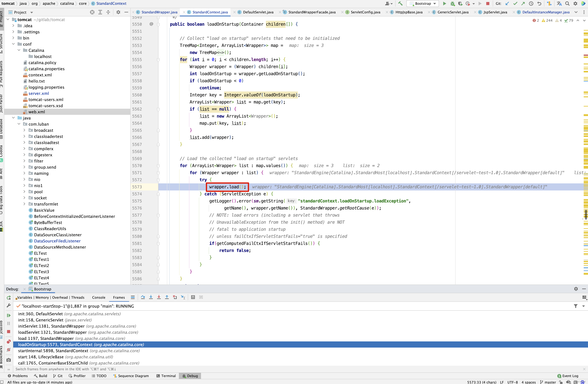The height and width of the screenshot is (384, 588).
Task: Click Rerun Bootstrap icon in debug panel
Action: point(9,297)
